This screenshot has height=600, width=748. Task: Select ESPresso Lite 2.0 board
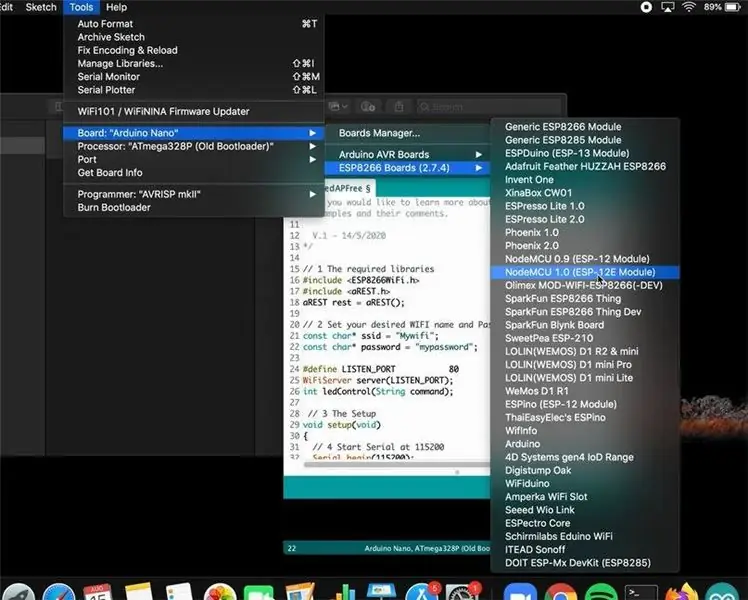(585, 219)
